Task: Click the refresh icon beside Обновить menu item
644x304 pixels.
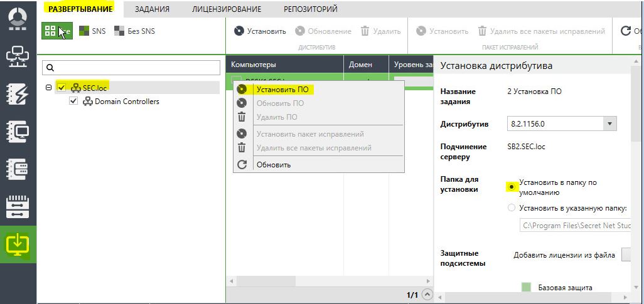Action: tap(242, 164)
